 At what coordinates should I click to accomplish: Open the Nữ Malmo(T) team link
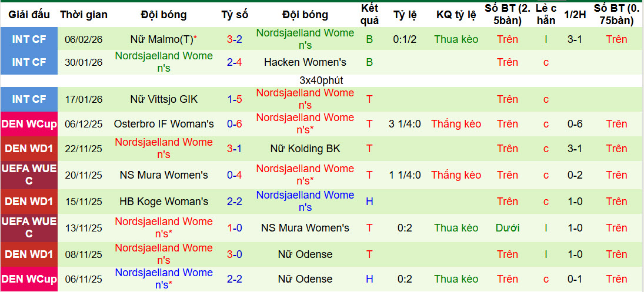161,39
